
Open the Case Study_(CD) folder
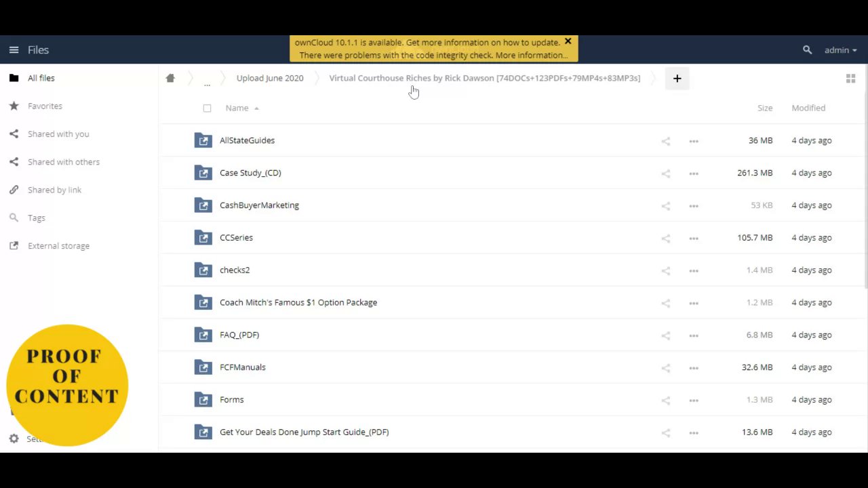[250, 173]
